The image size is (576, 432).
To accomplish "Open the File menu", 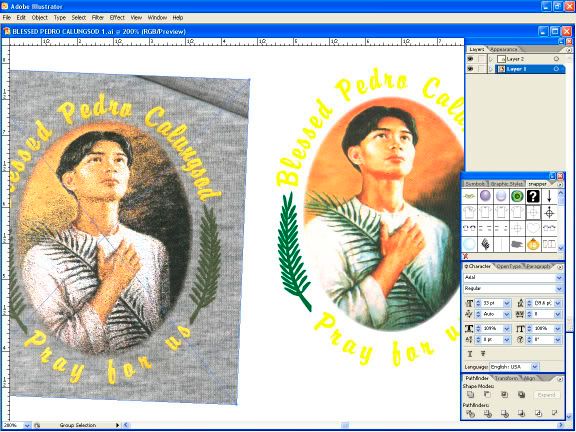I will point(7,17).
